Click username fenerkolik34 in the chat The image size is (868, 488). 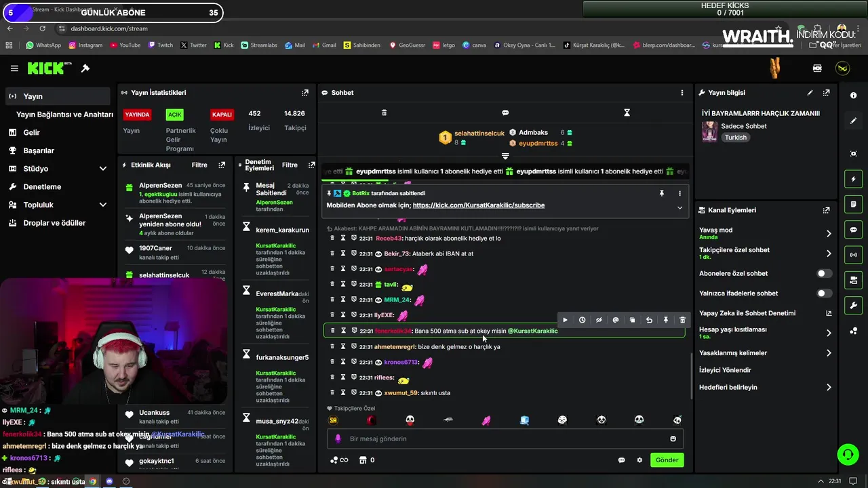pos(393,331)
